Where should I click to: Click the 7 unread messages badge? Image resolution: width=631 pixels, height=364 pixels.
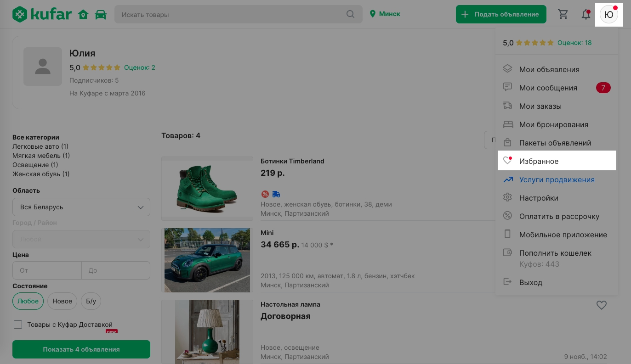603,87
